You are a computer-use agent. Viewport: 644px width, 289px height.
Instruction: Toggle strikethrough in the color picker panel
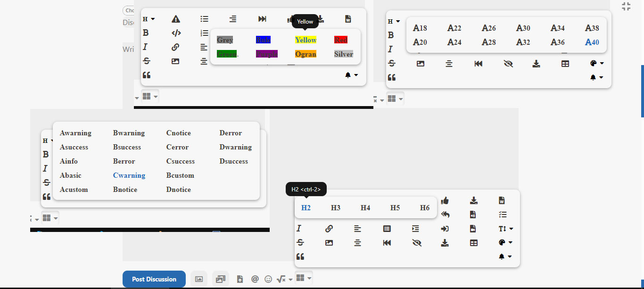click(x=146, y=61)
